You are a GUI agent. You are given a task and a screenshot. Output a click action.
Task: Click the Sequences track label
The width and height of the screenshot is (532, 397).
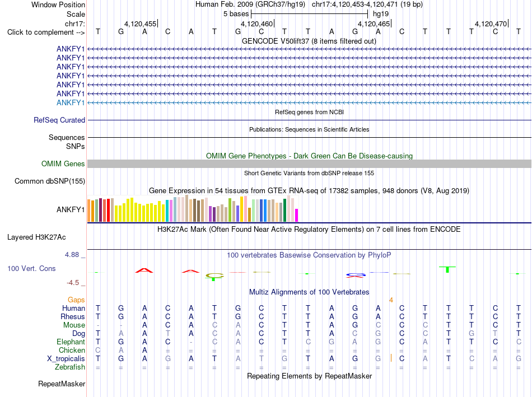(67, 137)
